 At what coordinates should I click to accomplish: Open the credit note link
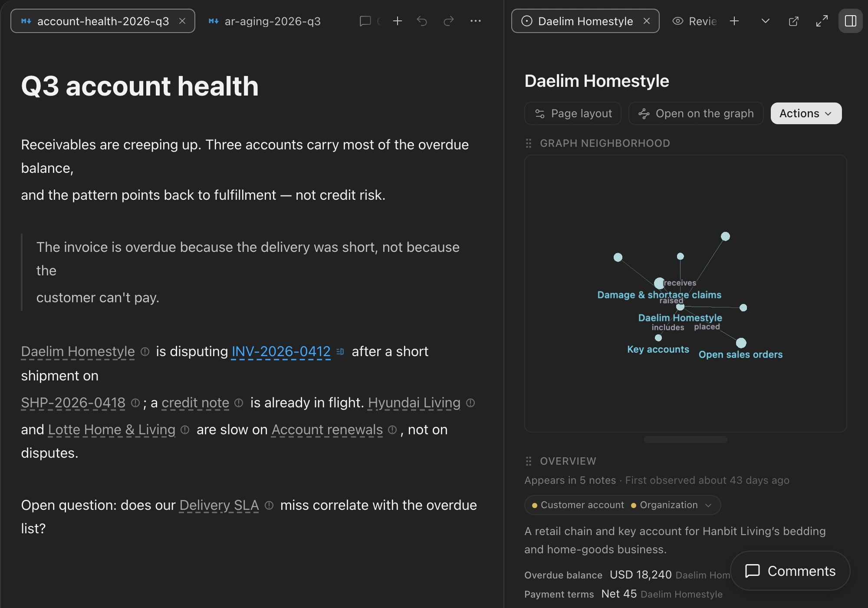[x=195, y=403]
